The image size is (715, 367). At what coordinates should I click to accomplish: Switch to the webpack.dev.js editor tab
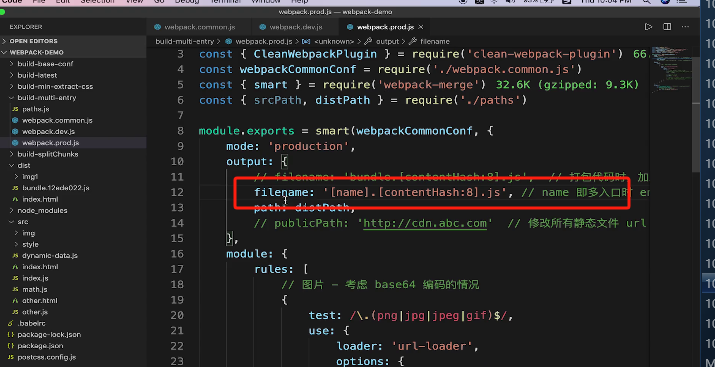click(296, 27)
